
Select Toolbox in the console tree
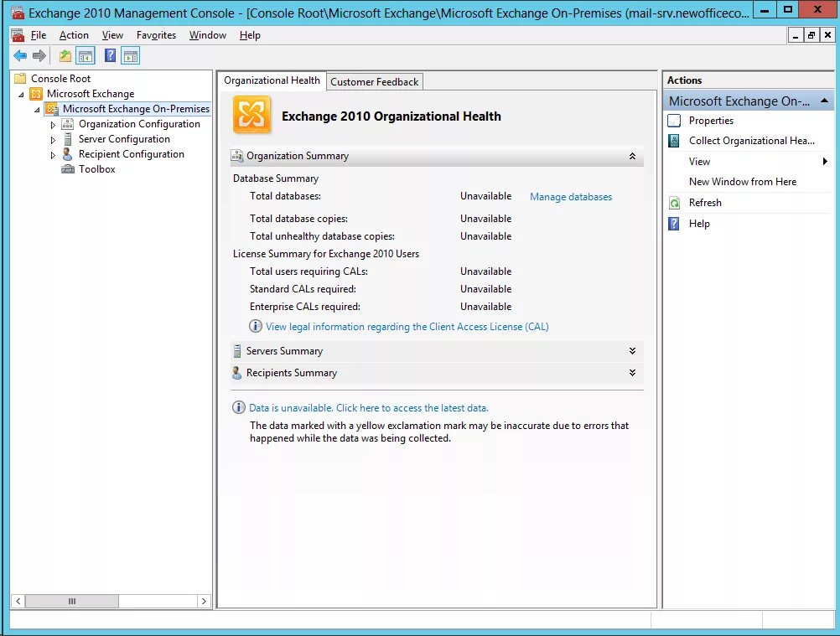tap(97, 169)
